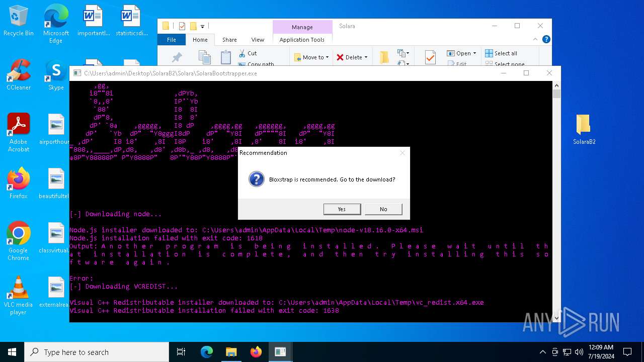
Task: Select the SolaraB2 folder on desktop
Action: point(584,129)
